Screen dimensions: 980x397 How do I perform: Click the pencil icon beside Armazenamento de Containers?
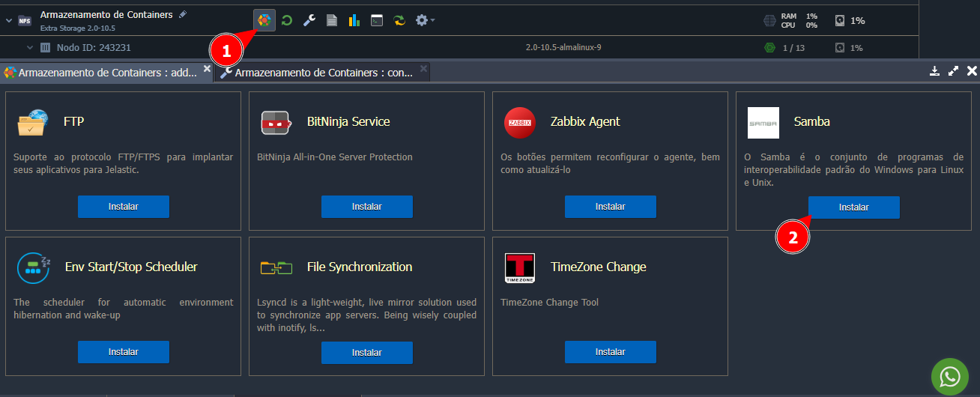click(x=184, y=14)
